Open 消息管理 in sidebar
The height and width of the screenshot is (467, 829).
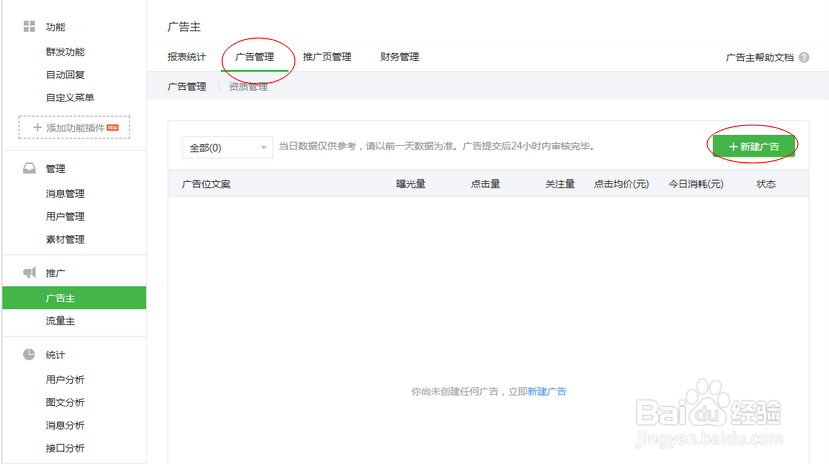pyautogui.click(x=65, y=194)
